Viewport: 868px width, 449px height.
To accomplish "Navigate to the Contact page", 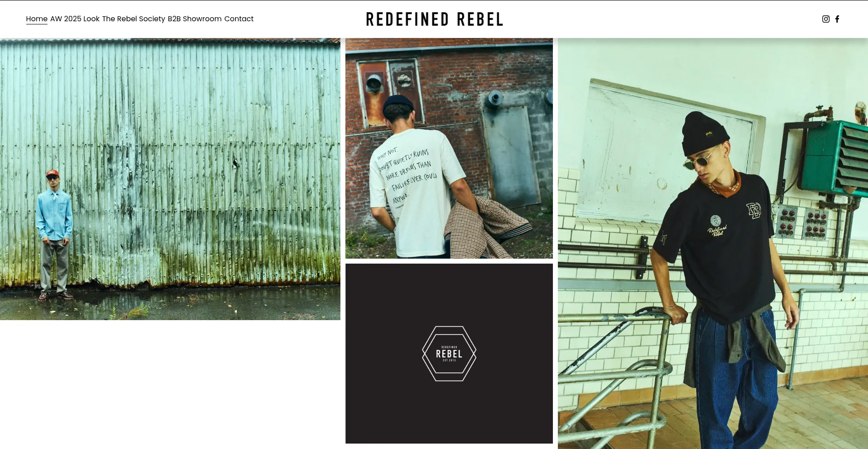I will 239,19.
